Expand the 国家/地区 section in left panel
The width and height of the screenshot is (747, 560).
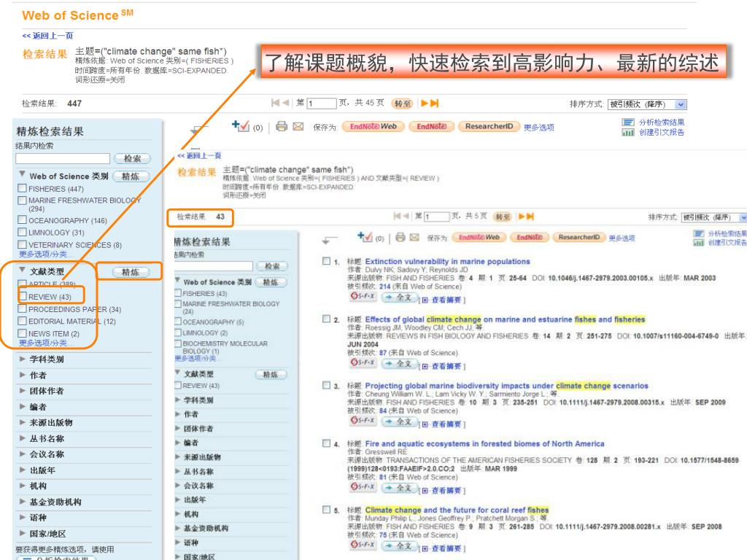[x=23, y=533]
